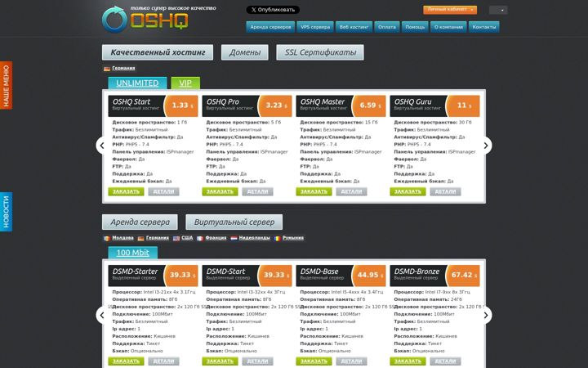Click the Netherlands flag icon
588x368 pixels.
(234, 239)
